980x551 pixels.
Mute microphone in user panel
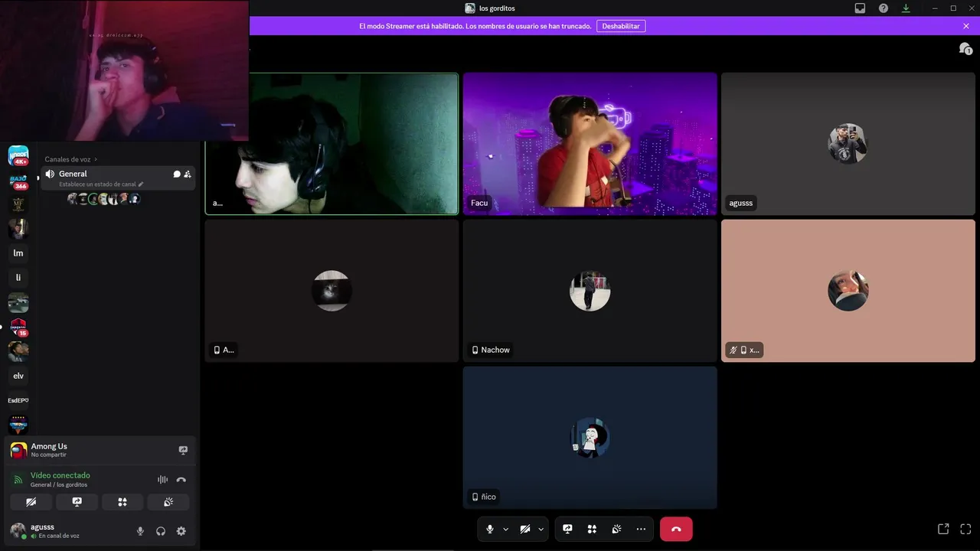pyautogui.click(x=140, y=531)
